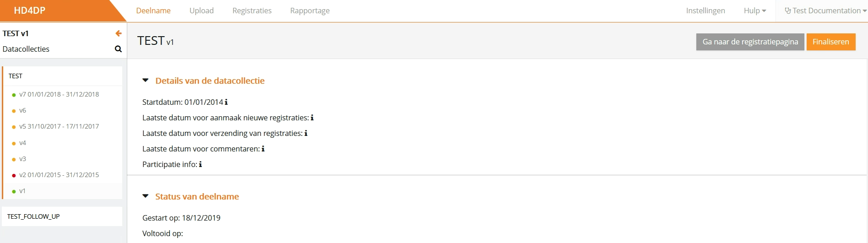Screen dimensions: 868x243
Task: Click info icon beside Laatste datum commentaren
Action: (x=263, y=149)
